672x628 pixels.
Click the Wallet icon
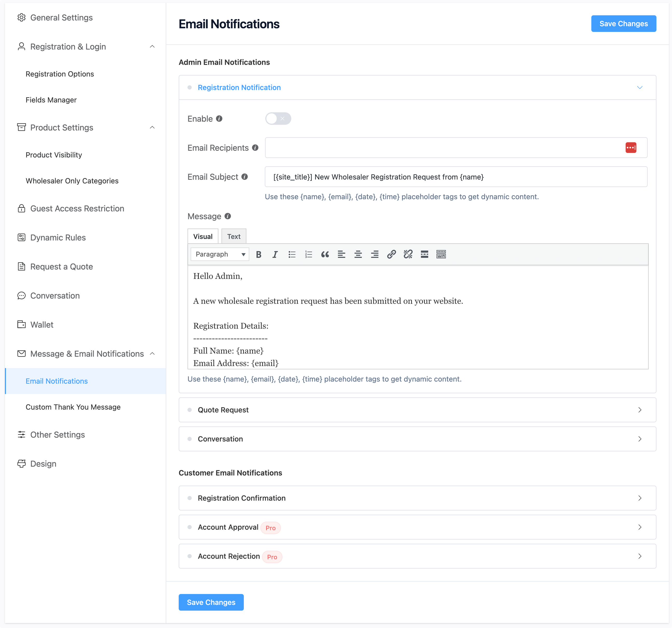21,325
